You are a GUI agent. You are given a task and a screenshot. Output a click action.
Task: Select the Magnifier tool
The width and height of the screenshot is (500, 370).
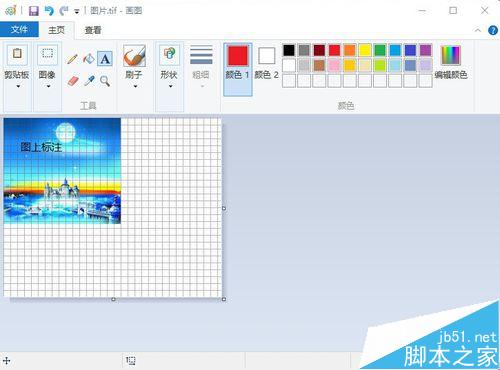(x=105, y=81)
